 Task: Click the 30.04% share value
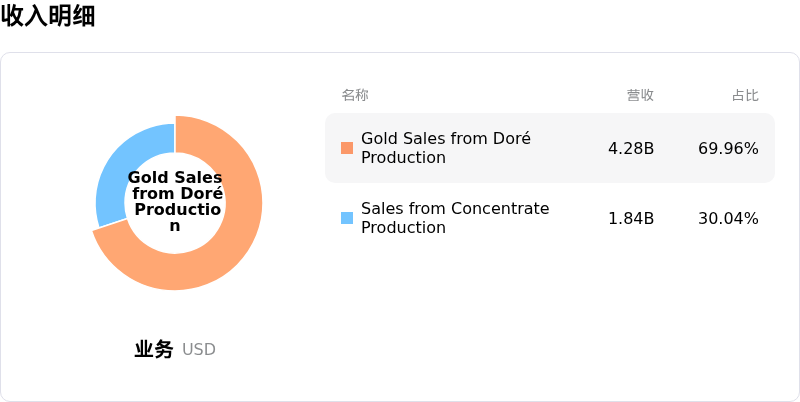729,218
